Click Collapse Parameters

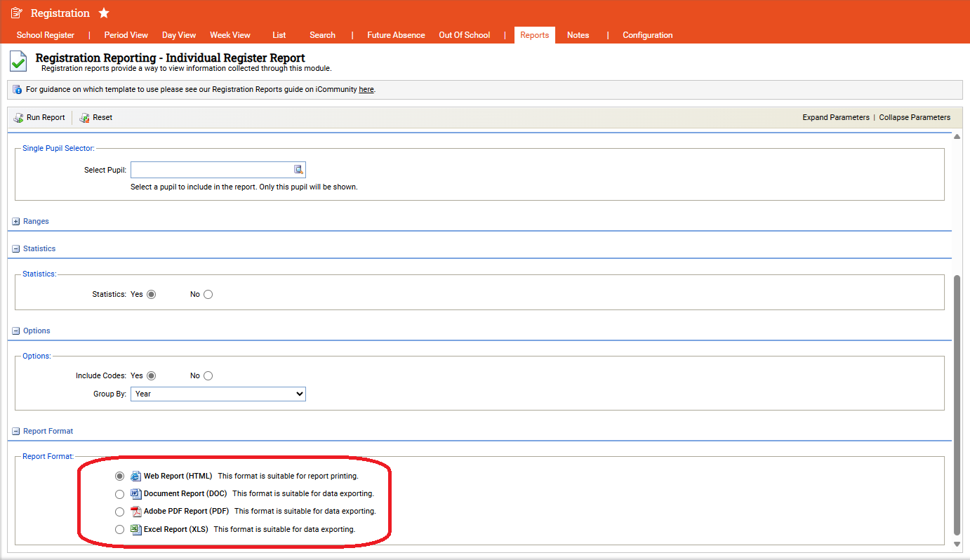914,118
